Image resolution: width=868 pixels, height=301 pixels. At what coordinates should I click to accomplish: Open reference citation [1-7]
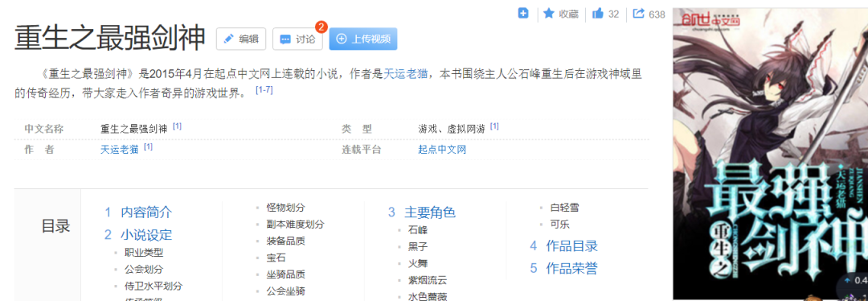(264, 90)
